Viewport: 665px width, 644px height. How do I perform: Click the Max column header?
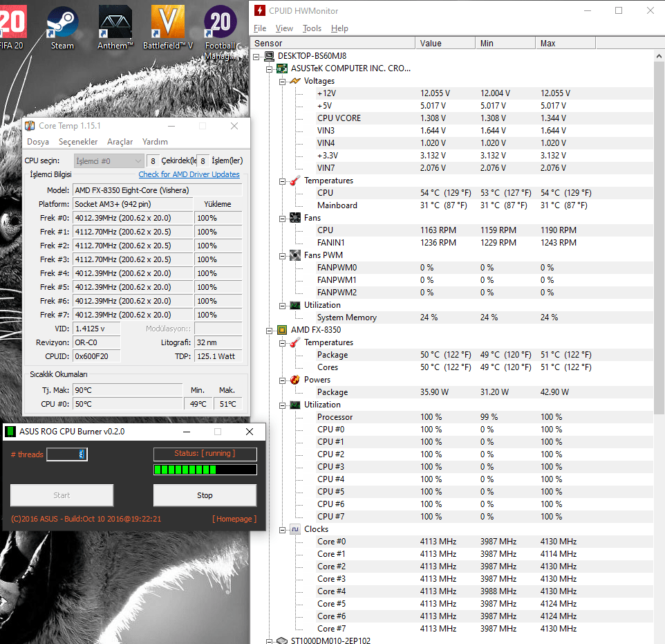565,43
